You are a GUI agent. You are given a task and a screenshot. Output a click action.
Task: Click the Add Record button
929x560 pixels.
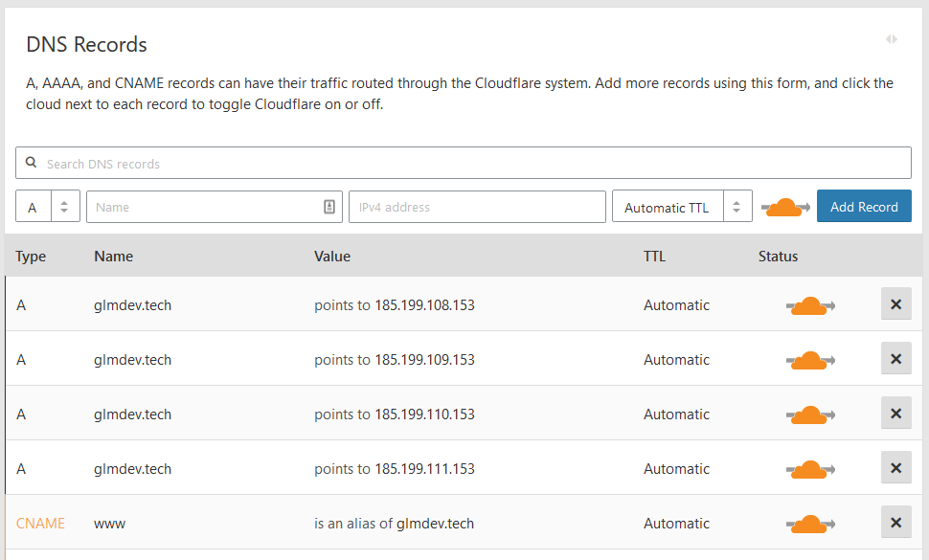pyautogui.click(x=863, y=207)
